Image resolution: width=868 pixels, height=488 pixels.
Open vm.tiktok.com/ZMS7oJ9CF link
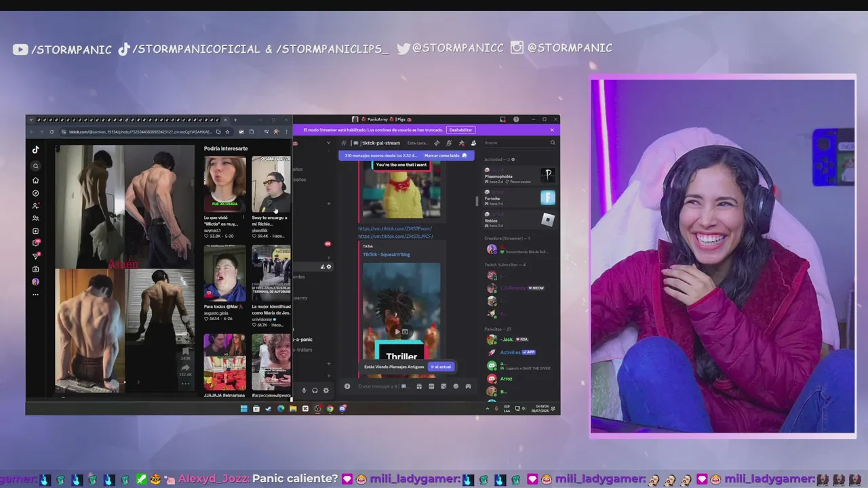tap(395, 236)
